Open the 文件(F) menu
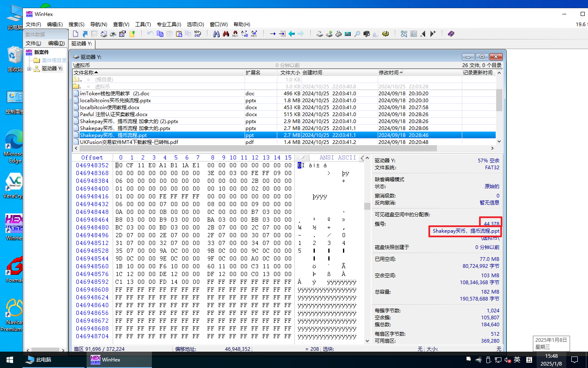Screen dimensions: 588x368 pos(33,25)
